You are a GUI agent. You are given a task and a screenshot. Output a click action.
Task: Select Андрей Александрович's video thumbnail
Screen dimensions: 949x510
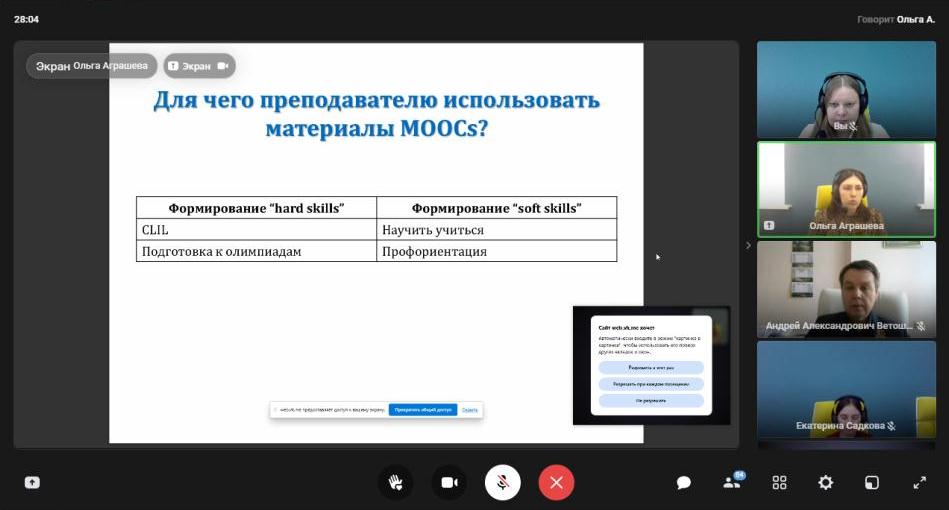(x=846, y=288)
